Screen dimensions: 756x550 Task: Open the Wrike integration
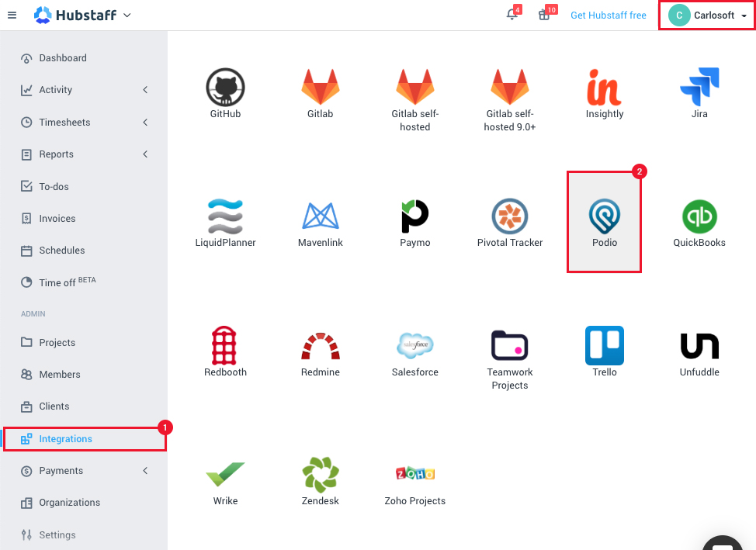(224, 475)
